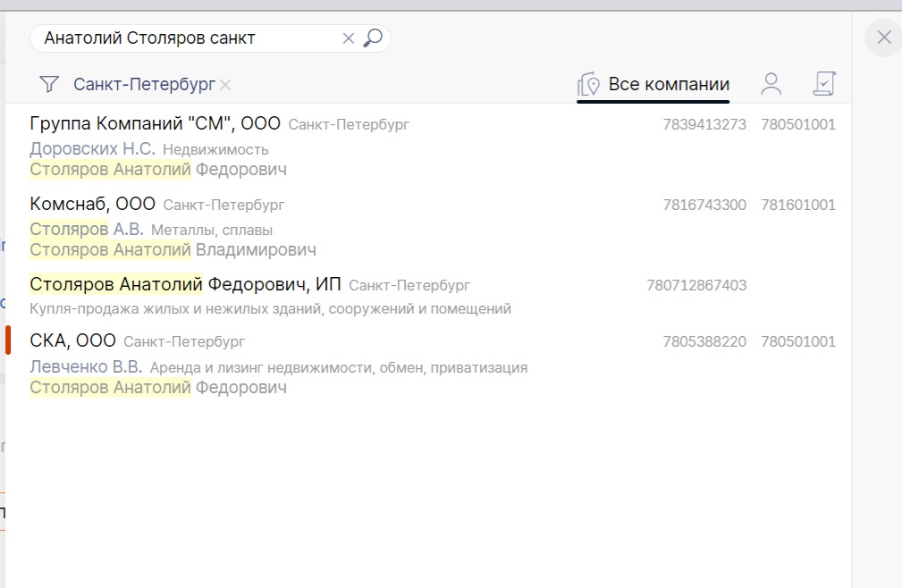902x588 pixels.
Task: Select KPP 780501001 of СКА
Action: point(798,341)
